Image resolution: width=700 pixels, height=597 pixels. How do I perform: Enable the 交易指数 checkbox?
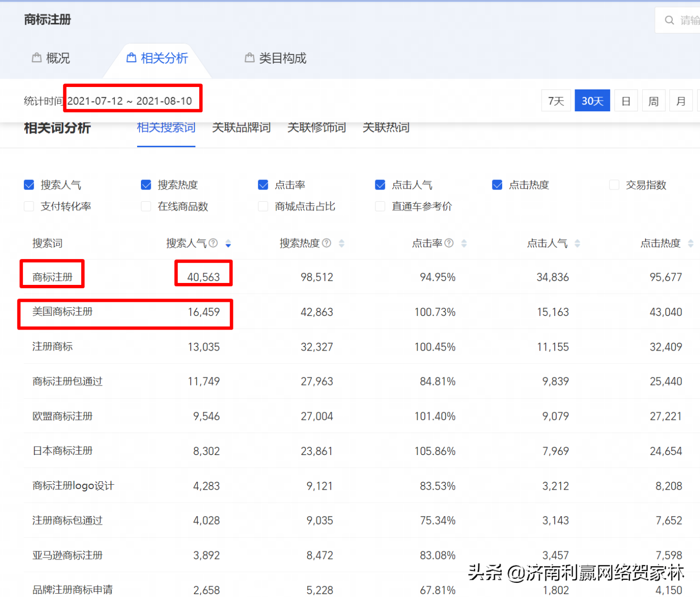coord(613,185)
